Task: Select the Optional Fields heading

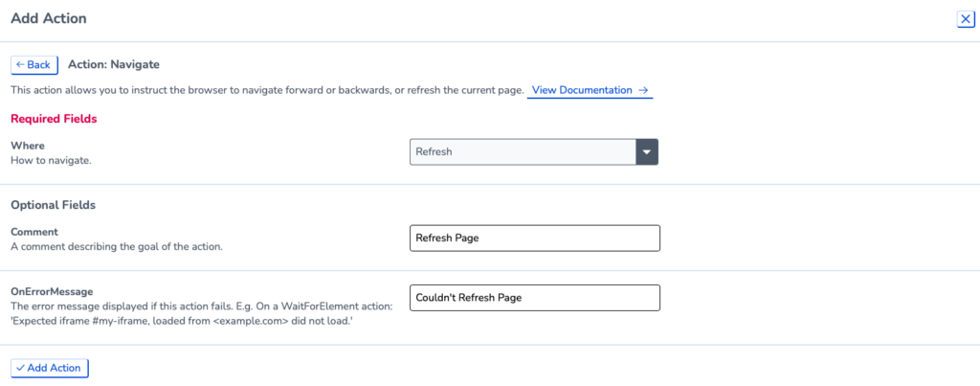Action: point(54,205)
